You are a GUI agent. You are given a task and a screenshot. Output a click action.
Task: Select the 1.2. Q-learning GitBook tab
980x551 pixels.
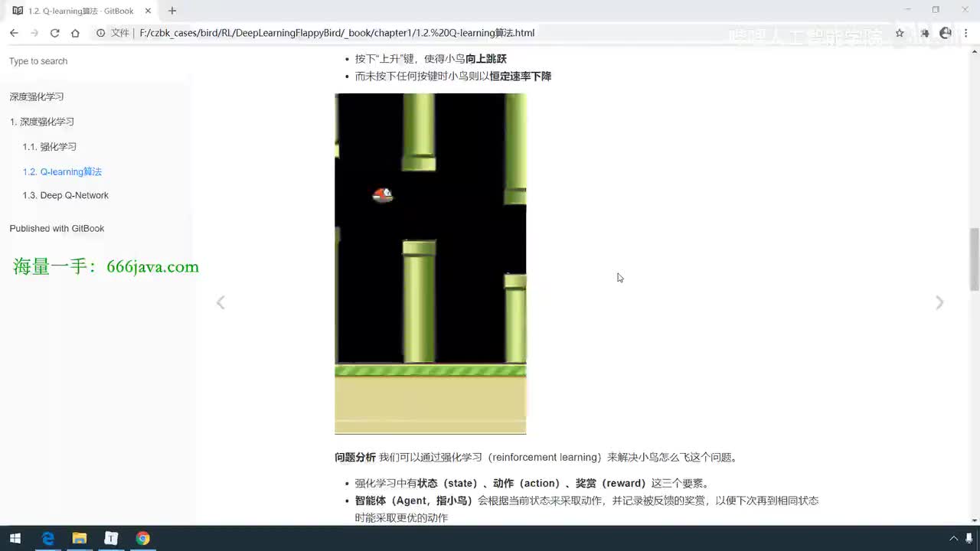point(80,11)
